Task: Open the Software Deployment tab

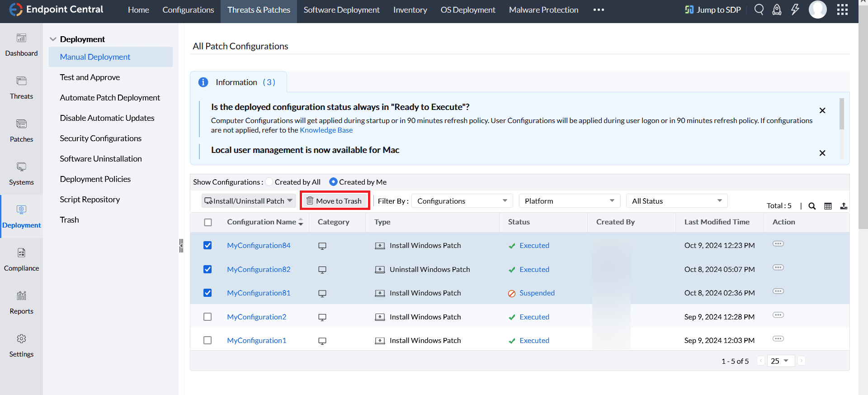Action: [x=341, y=10]
